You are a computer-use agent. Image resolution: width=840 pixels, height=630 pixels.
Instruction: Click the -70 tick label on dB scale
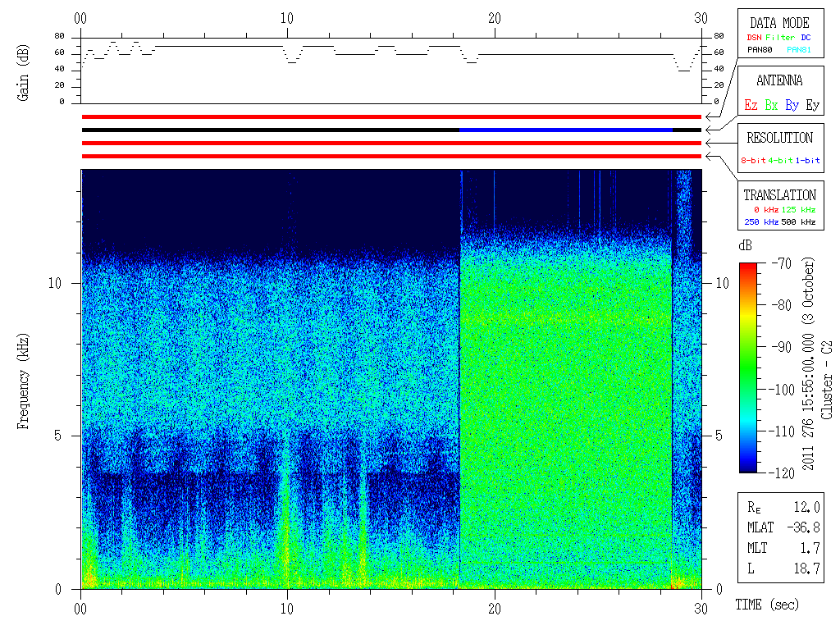782,263
